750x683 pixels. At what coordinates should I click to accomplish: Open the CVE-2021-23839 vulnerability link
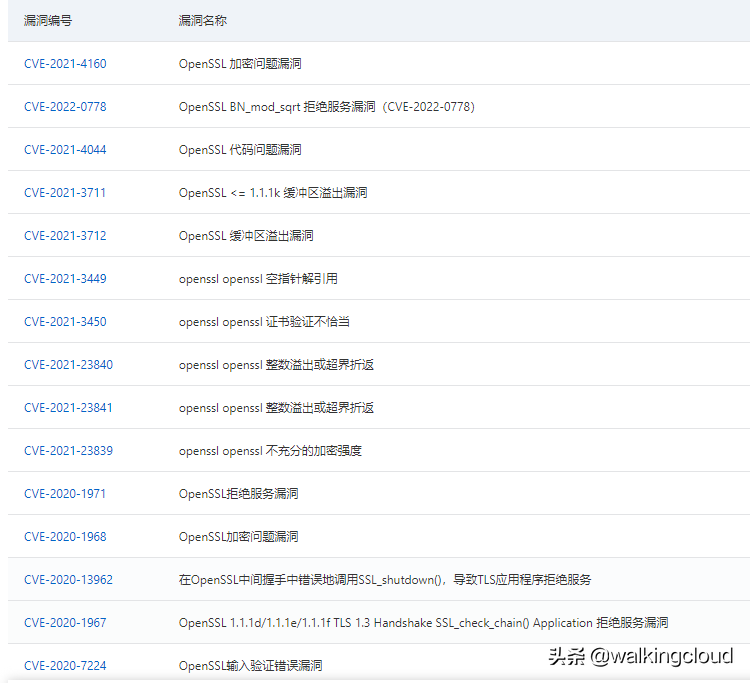(x=68, y=451)
